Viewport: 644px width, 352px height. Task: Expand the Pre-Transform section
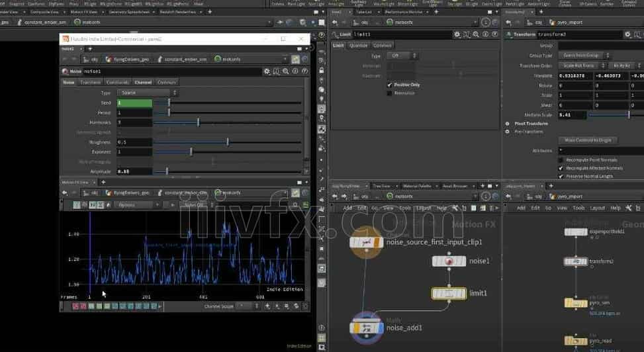(507, 132)
